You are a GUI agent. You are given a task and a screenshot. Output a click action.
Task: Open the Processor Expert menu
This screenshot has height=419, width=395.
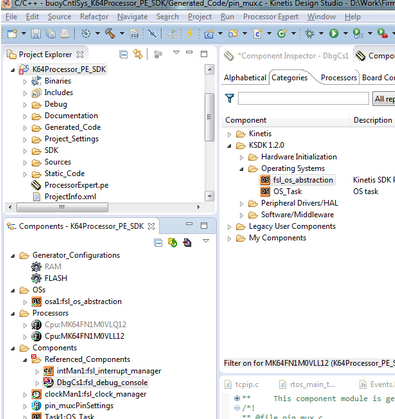coord(271,17)
